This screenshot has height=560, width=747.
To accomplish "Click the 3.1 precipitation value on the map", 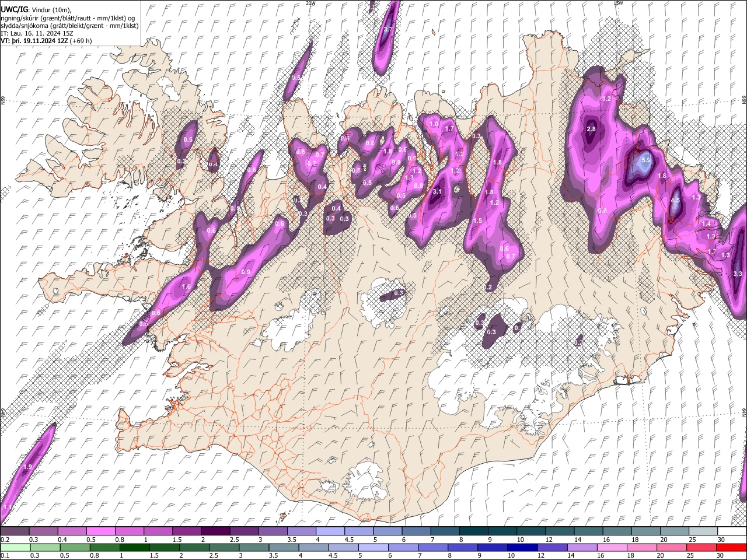I will [437, 191].
